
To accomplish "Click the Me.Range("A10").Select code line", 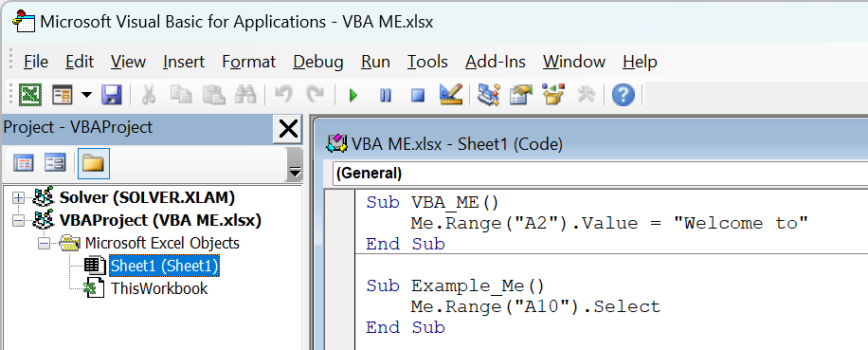I will [x=535, y=306].
